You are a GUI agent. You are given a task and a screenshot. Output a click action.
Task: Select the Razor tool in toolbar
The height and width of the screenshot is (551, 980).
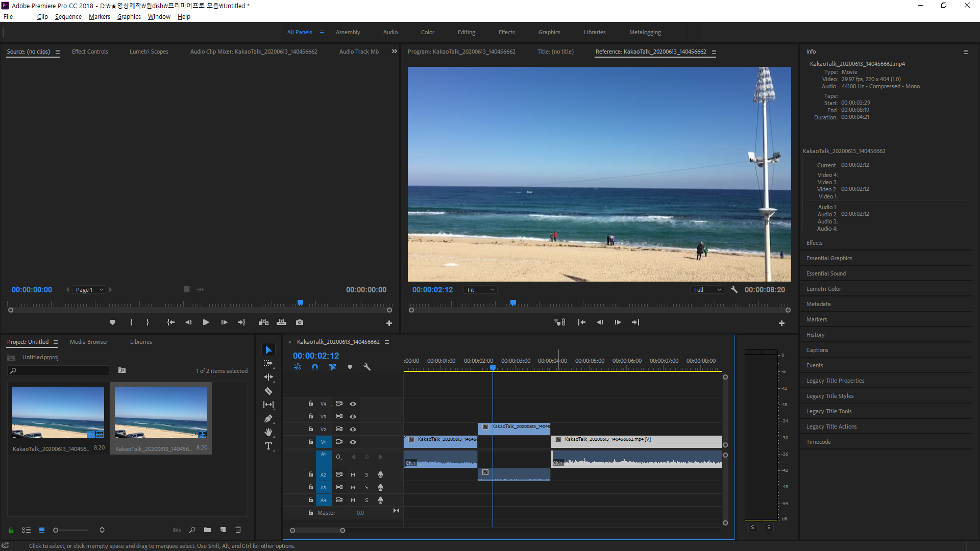268,391
